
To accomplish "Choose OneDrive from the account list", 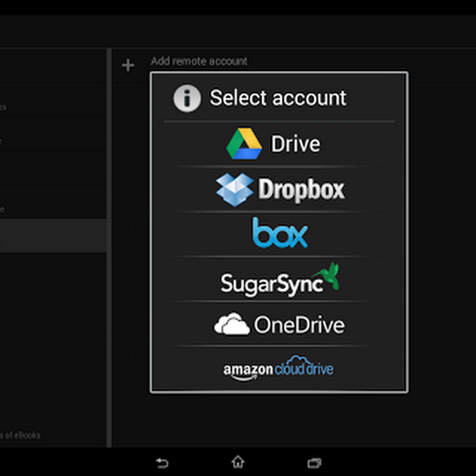I will tap(279, 324).
